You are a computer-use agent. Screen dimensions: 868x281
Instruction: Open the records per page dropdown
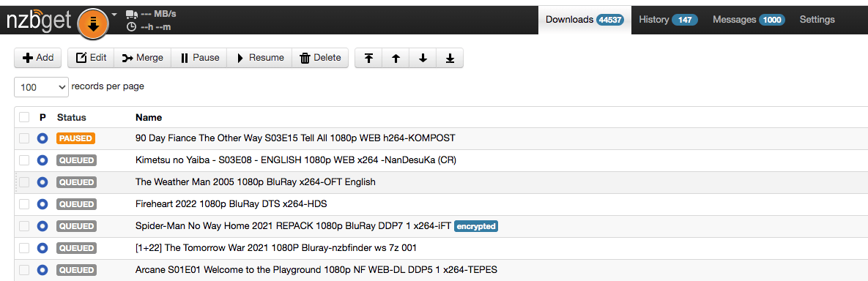(x=41, y=87)
